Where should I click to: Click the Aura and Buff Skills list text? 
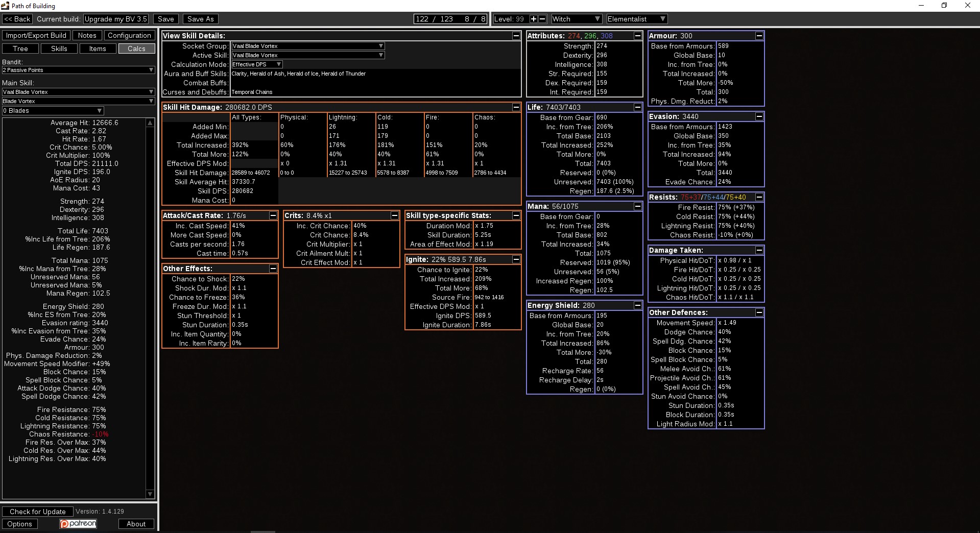click(299, 74)
